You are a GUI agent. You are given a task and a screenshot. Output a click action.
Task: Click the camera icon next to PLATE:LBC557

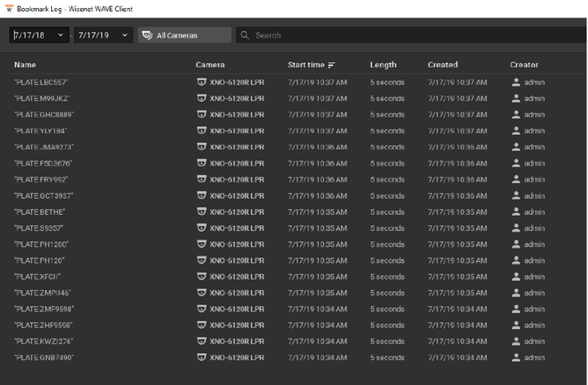click(x=202, y=82)
